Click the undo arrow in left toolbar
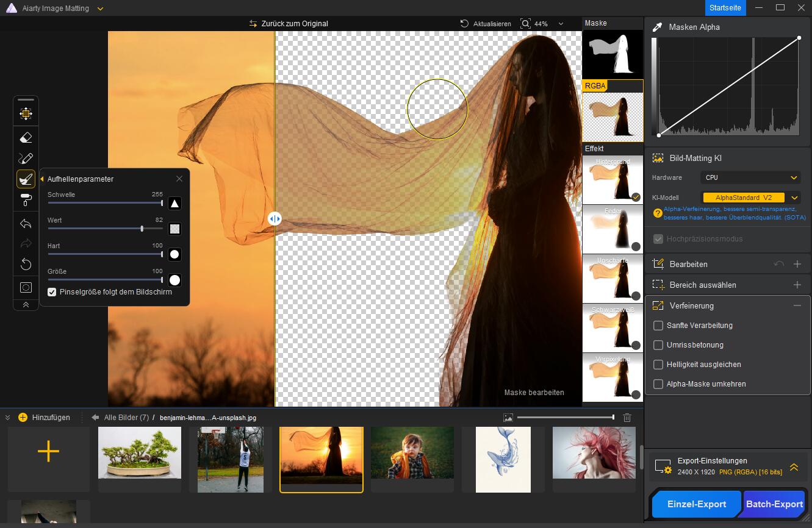Image resolution: width=812 pixels, height=528 pixels. 26,224
